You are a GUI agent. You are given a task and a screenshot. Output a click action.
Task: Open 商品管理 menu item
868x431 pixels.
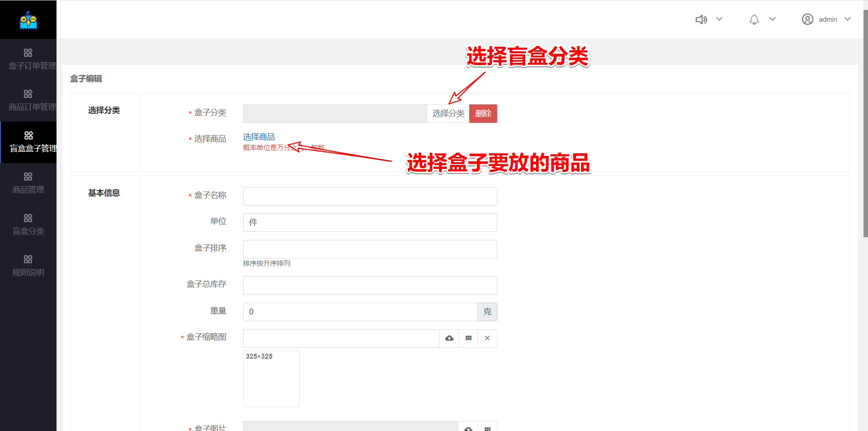point(28,190)
